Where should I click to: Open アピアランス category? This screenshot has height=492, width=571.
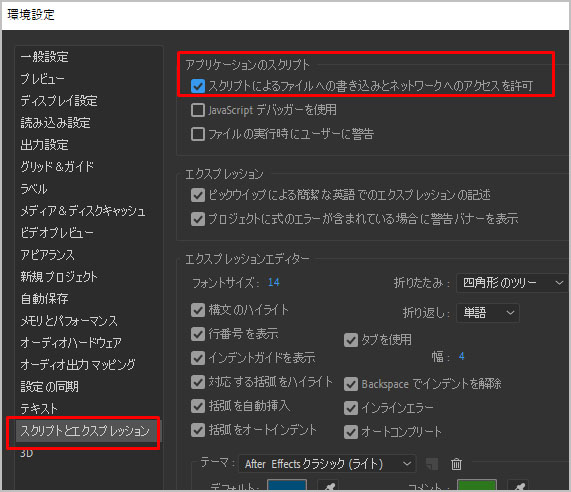(x=47, y=255)
